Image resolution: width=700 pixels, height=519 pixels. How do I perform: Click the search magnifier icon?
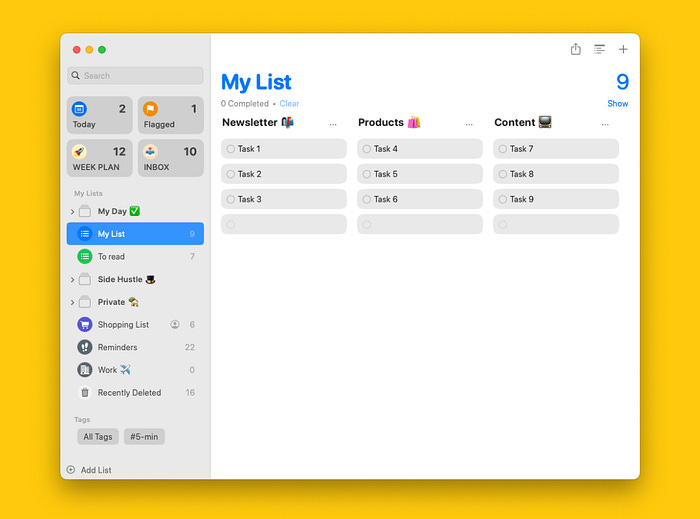click(75, 75)
